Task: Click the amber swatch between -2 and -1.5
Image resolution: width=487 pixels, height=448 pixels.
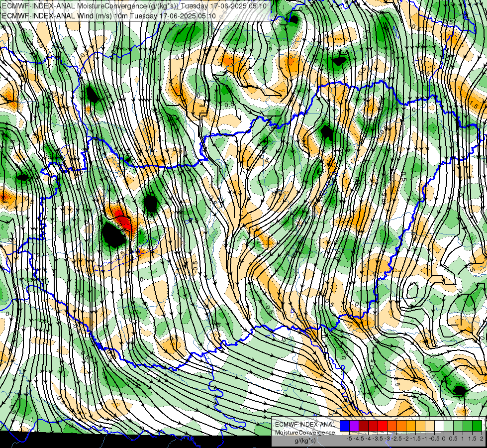Action: point(411,426)
